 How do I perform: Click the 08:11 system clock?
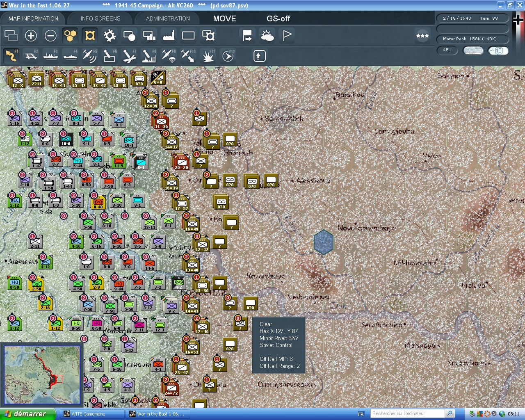coord(514,414)
